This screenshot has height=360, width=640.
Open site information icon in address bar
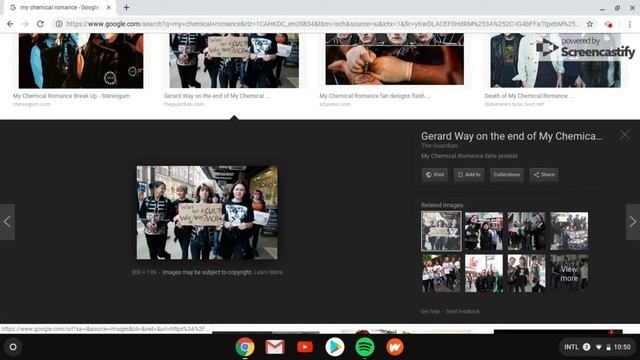tap(59, 24)
